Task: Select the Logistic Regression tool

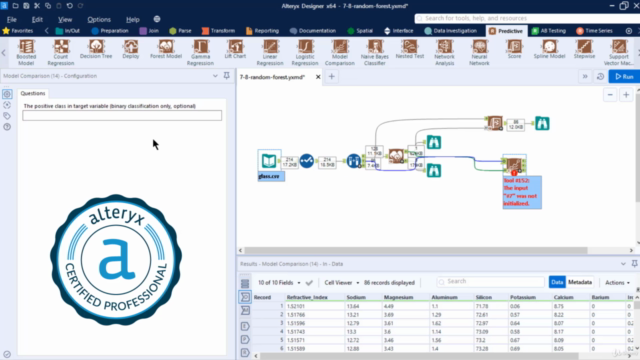Action: [x=305, y=52]
